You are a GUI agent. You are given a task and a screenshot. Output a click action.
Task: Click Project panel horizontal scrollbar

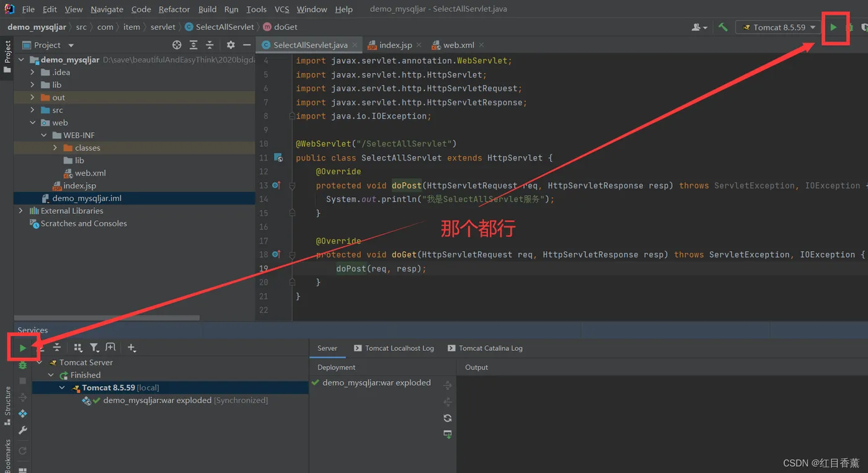coord(107,317)
